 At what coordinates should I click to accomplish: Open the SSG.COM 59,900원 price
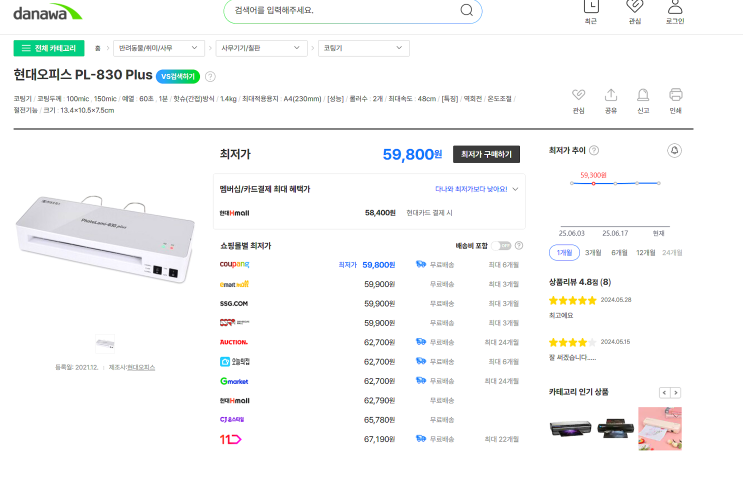point(379,304)
